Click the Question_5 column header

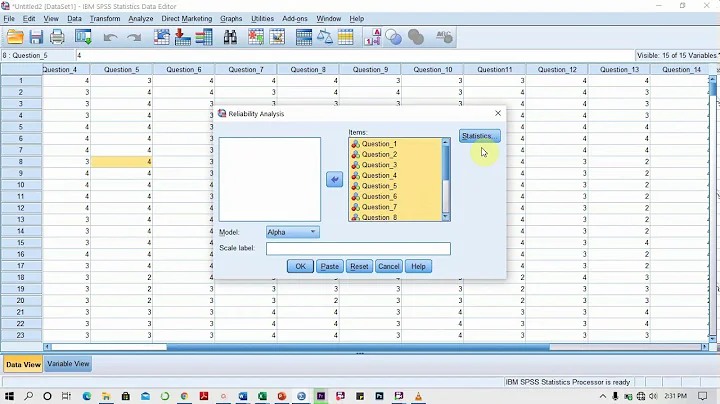point(121,69)
